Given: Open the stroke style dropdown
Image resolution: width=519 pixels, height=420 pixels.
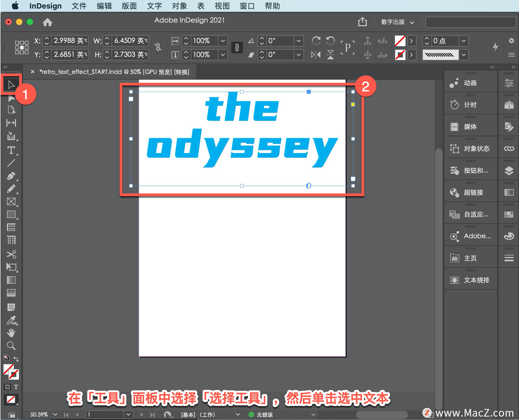Looking at the screenshot, I should (464, 55).
